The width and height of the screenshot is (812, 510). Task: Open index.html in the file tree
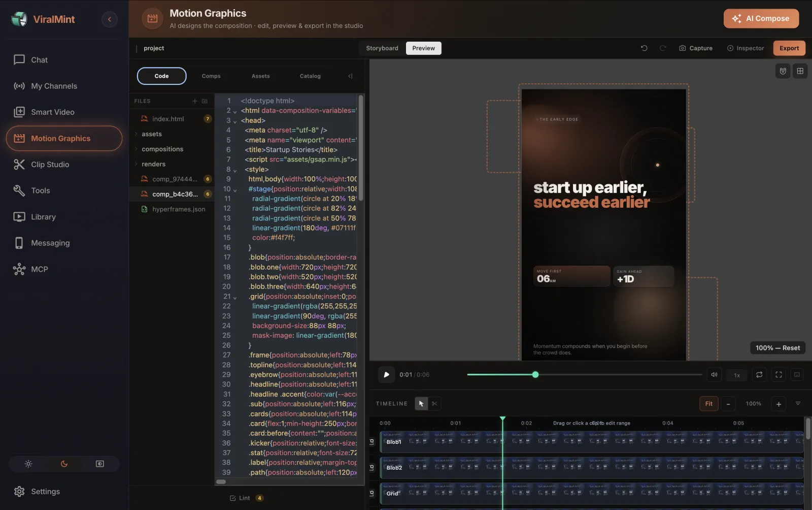click(x=172, y=119)
